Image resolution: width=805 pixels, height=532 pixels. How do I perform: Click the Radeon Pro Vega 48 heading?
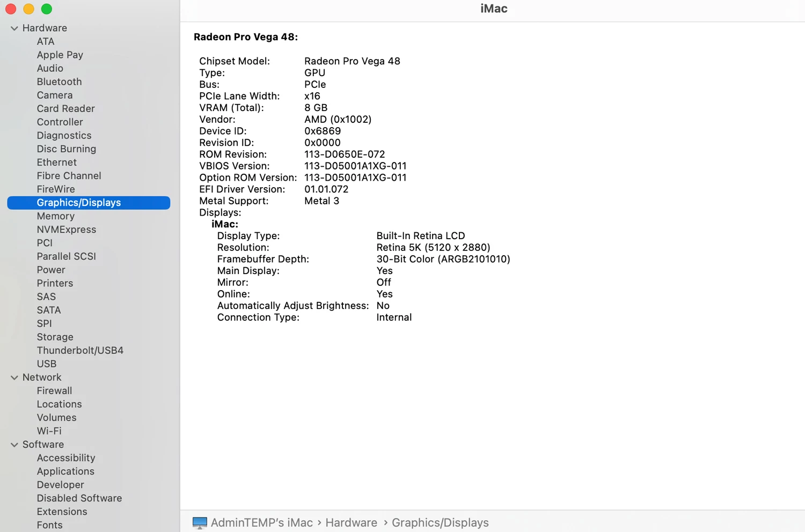(246, 37)
